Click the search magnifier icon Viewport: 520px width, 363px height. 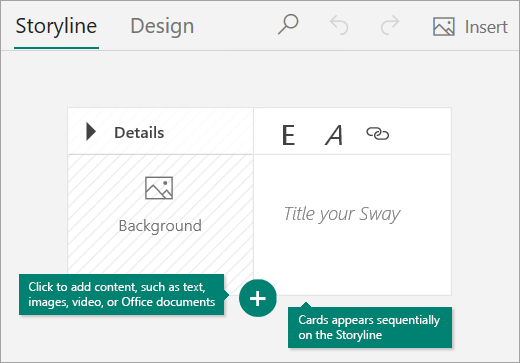pyautogui.click(x=288, y=24)
